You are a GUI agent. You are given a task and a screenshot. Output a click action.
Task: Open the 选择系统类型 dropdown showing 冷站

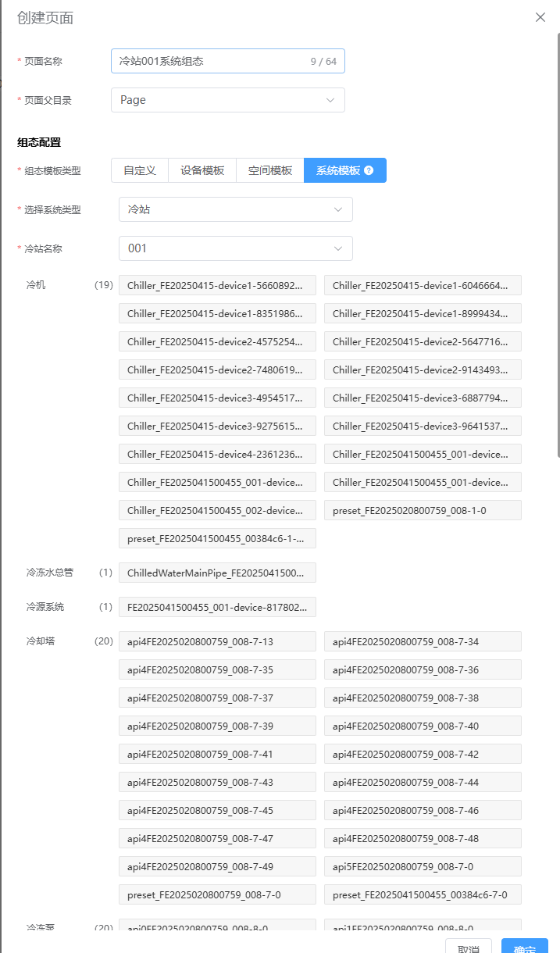[236, 209]
